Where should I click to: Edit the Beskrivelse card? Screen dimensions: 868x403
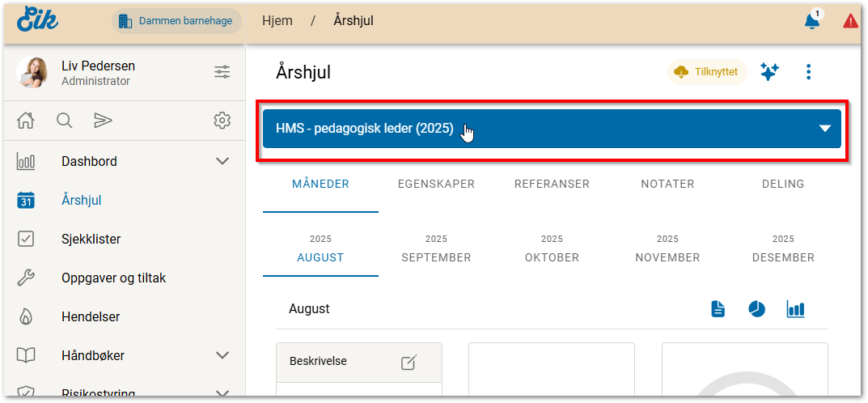pyautogui.click(x=409, y=363)
